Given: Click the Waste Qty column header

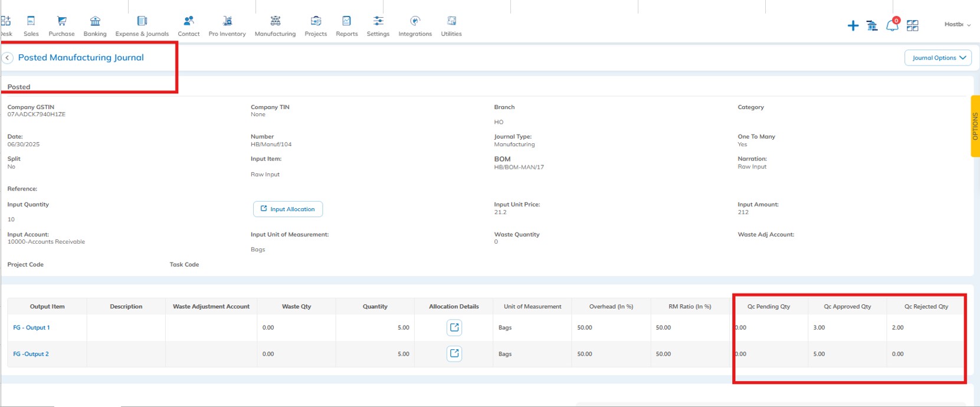Looking at the screenshot, I should click(296, 307).
